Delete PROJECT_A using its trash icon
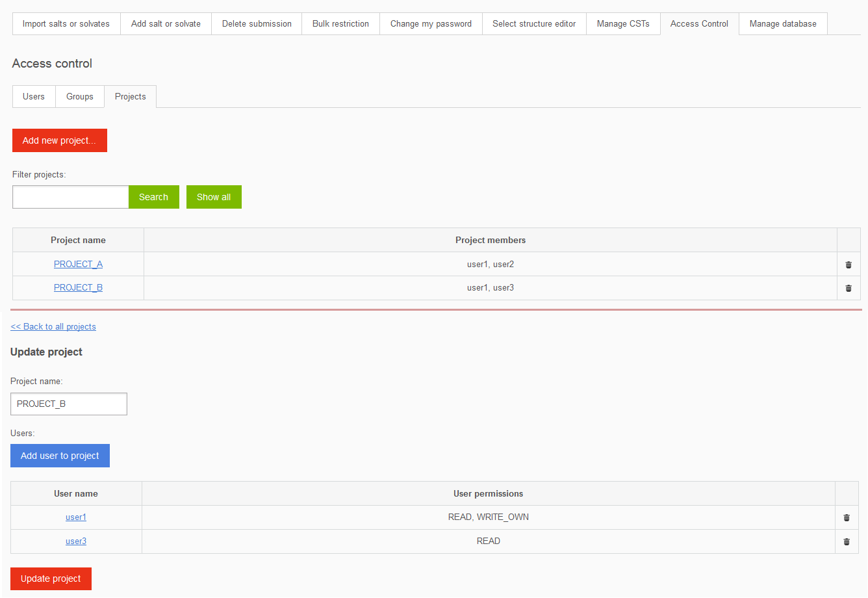Image resolution: width=868 pixels, height=598 pixels. (x=849, y=264)
